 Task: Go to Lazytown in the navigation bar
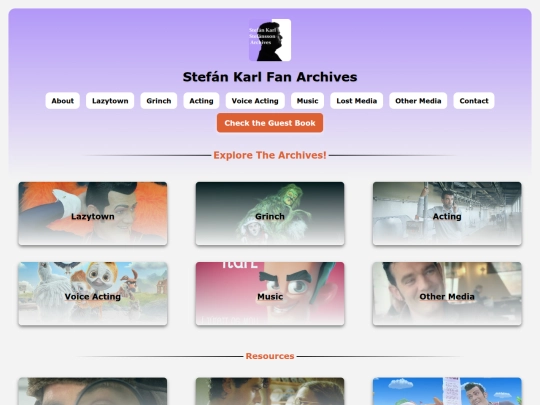[110, 101]
